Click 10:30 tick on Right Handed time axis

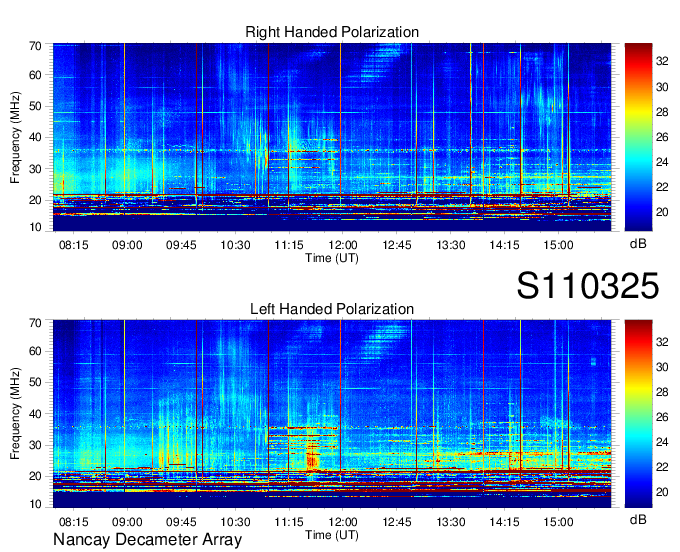pyautogui.click(x=235, y=245)
